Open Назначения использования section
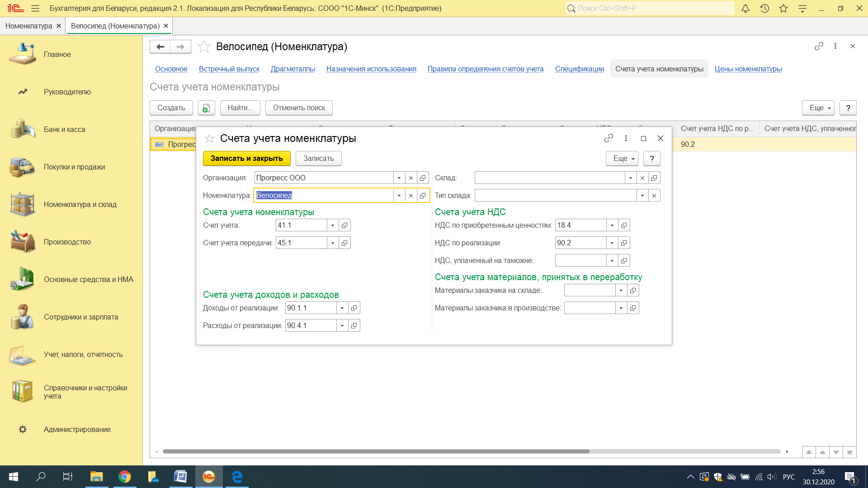Screen dimensions: 868x488 [371, 69]
